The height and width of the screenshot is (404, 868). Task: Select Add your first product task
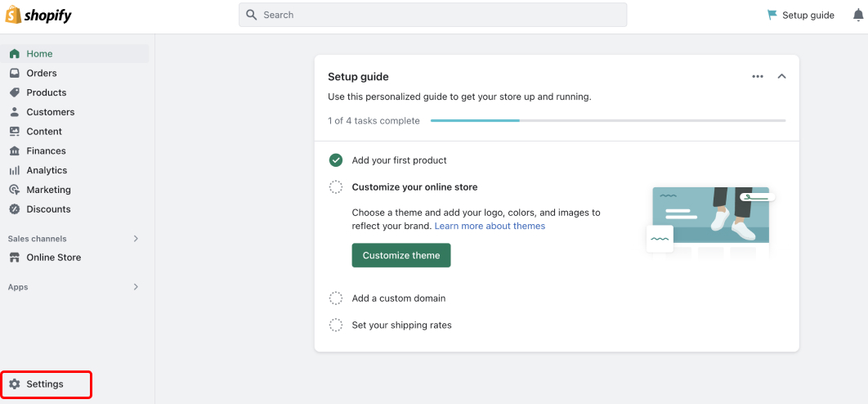click(399, 160)
